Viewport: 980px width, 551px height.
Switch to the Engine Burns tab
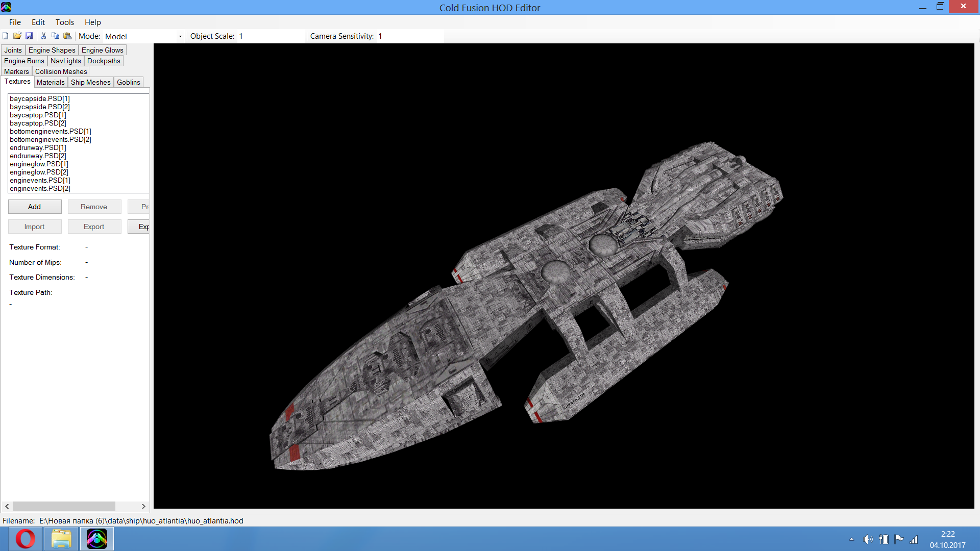point(24,61)
